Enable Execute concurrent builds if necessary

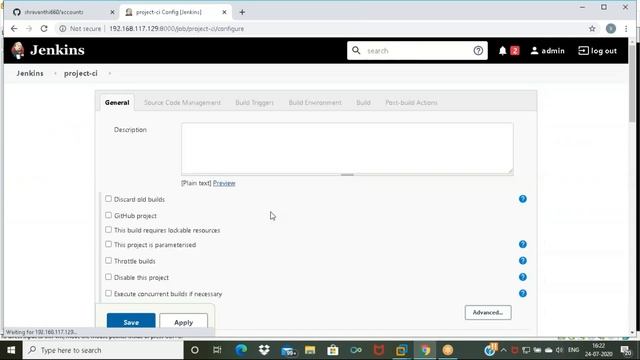tap(108, 293)
